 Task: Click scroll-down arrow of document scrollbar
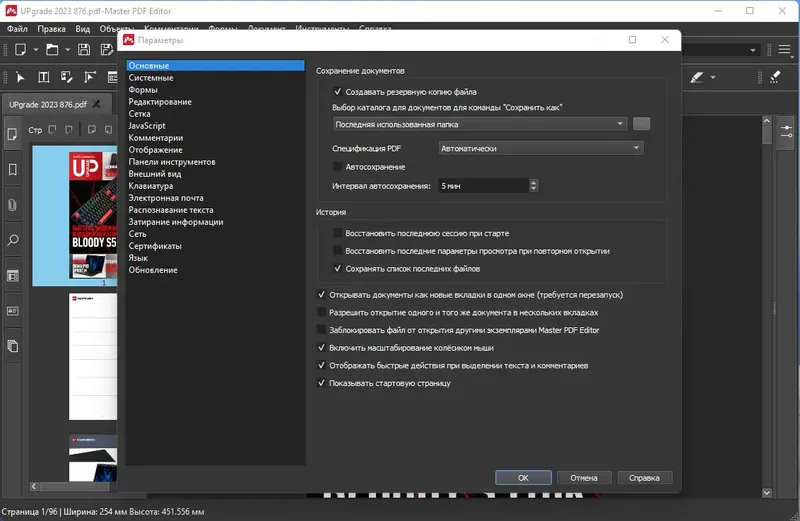click(767, 492)
